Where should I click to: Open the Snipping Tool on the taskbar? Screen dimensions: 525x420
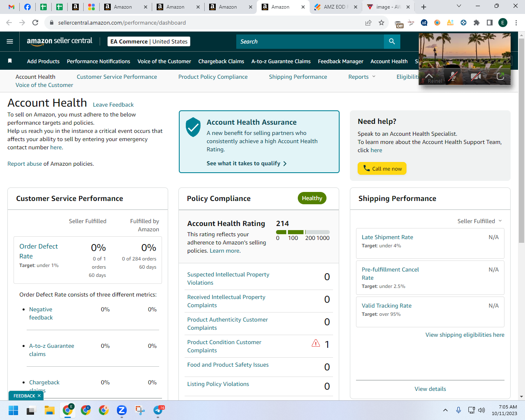[140, 410]
